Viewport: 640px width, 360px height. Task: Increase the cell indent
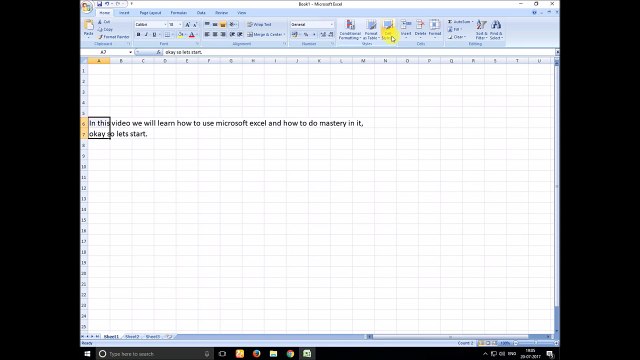240,35
